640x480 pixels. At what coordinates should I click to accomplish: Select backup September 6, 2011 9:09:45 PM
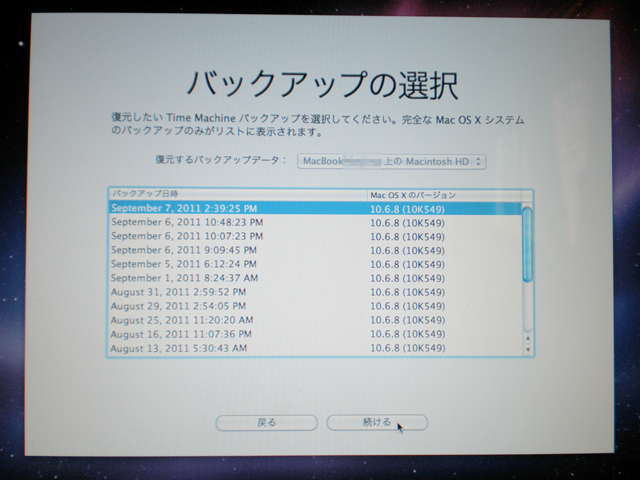pos(315,250)
